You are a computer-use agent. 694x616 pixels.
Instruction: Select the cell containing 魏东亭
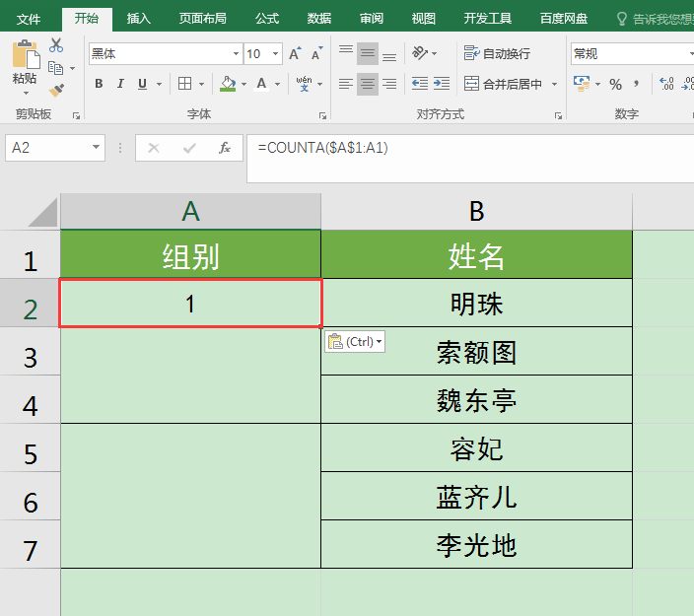point(477,399)
